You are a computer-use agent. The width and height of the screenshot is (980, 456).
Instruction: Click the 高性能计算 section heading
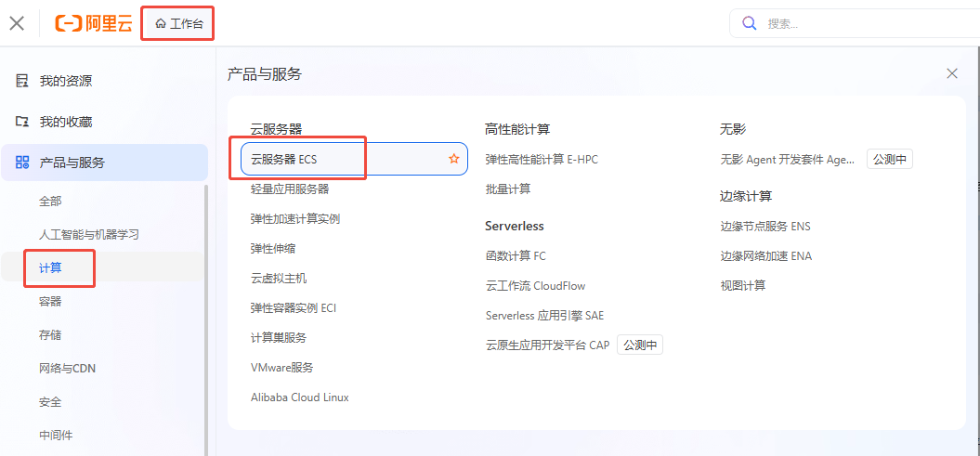[x=517, y=129]
